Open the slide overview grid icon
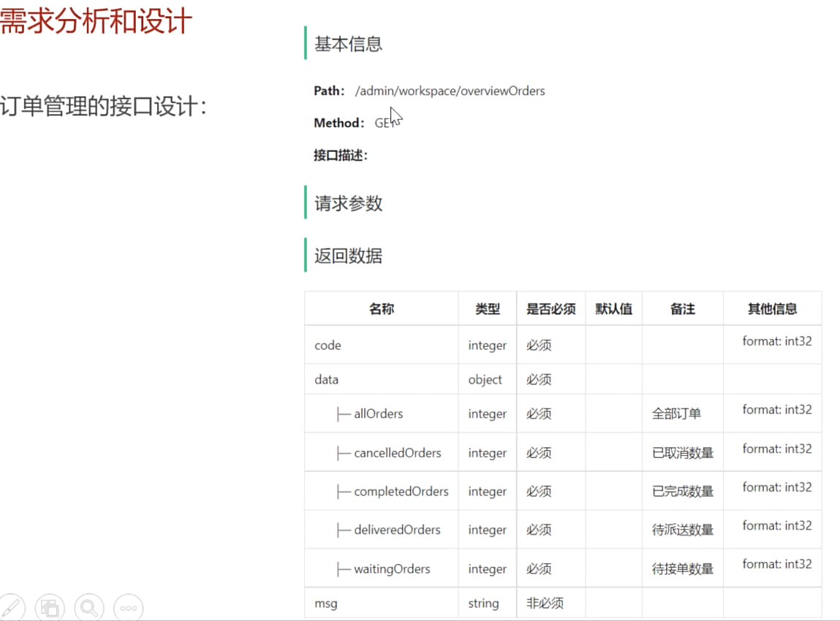The image size is (840, 621). [50, 608]
